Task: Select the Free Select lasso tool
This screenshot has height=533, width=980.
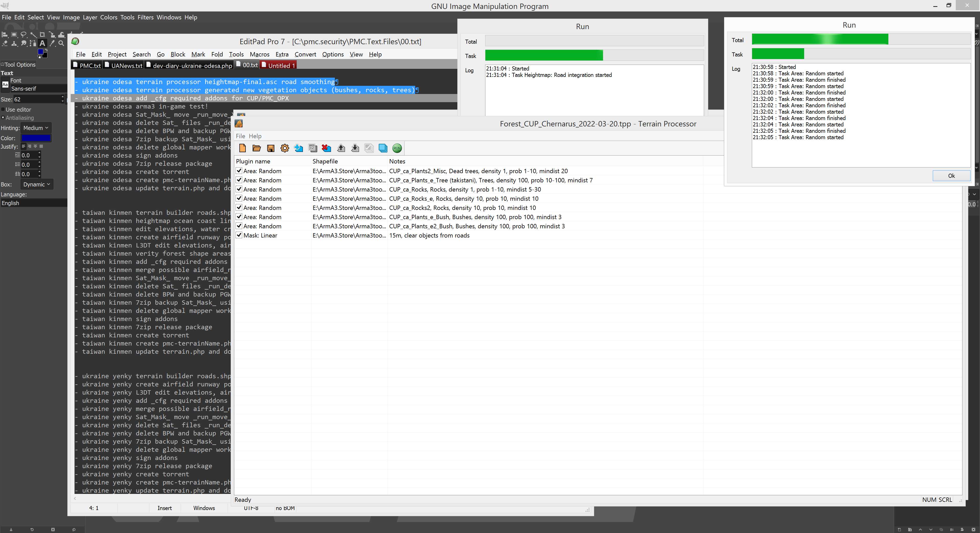Action: tap(23, 35)
